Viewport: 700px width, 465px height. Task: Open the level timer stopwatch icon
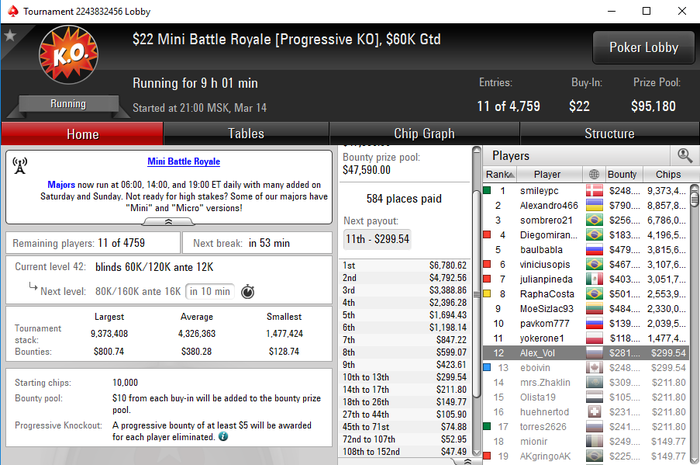(x=248, y=292)
